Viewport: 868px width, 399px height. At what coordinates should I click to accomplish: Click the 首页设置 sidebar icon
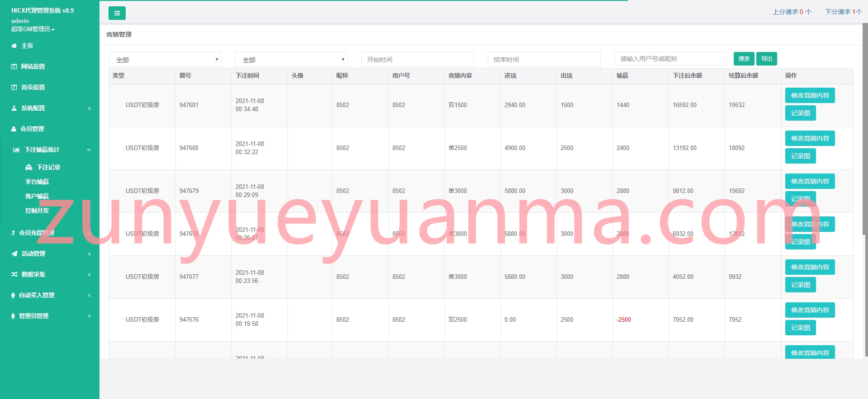click(14, 87)
